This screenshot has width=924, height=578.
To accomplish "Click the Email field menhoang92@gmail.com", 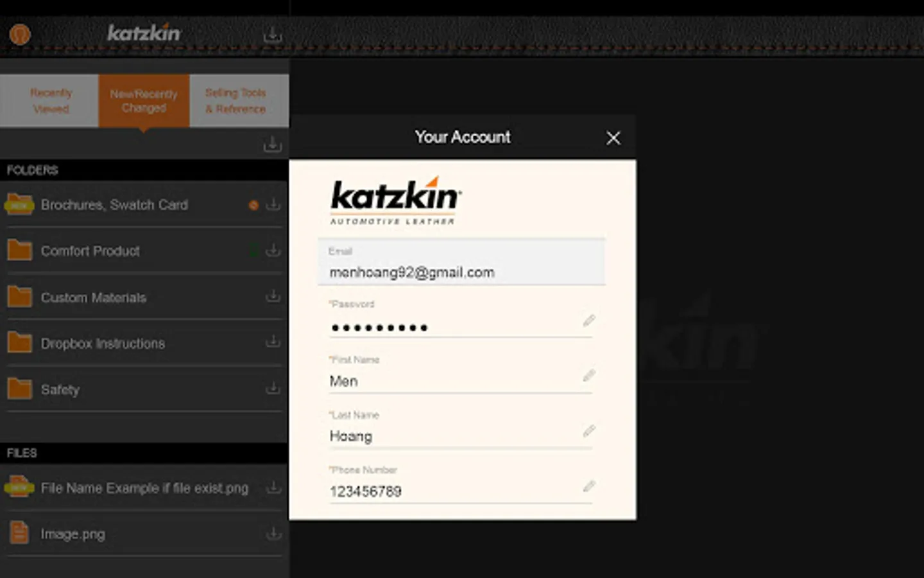I will coord(461,261).
